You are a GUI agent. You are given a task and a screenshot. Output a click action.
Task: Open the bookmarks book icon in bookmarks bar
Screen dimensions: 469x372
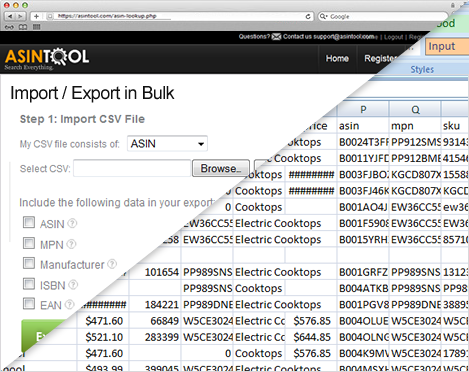pyautogui.click(x=23, y=27)
